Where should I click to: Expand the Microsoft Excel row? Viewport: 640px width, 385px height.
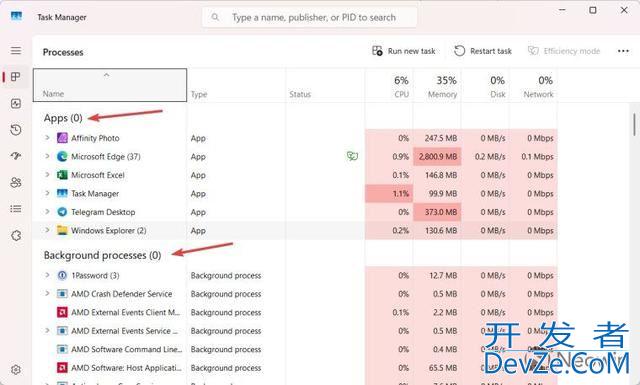(47, 174)
